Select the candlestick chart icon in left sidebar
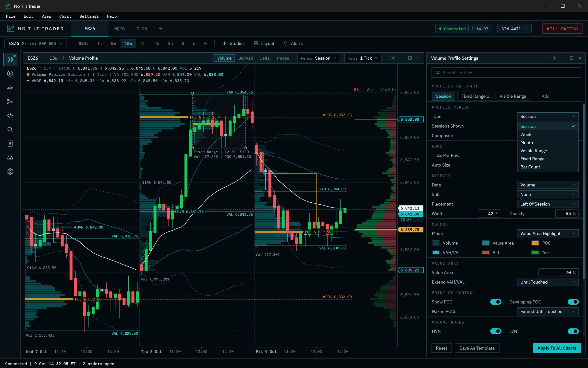Screen dimensions: 588x368 point(10,59)
